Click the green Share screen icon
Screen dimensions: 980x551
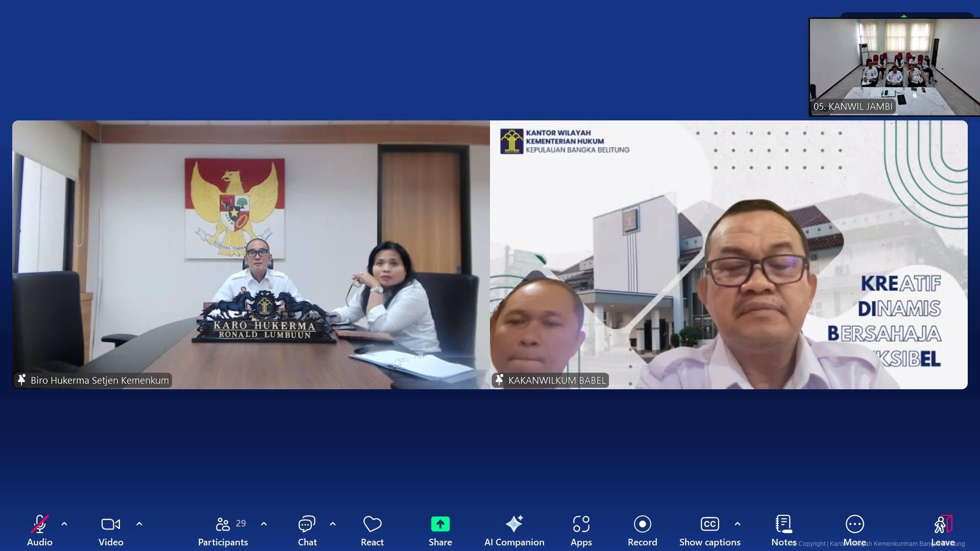coord(440,524)
